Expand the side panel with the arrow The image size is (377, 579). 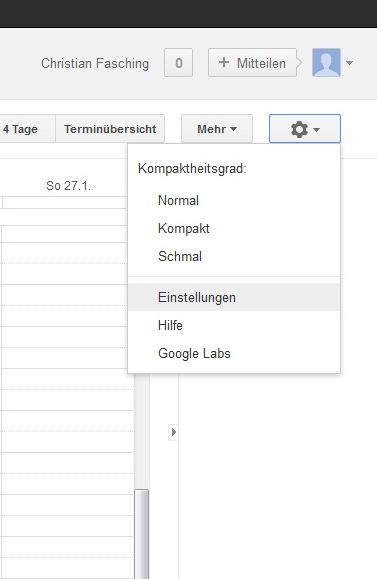click(x=173, y=432)
